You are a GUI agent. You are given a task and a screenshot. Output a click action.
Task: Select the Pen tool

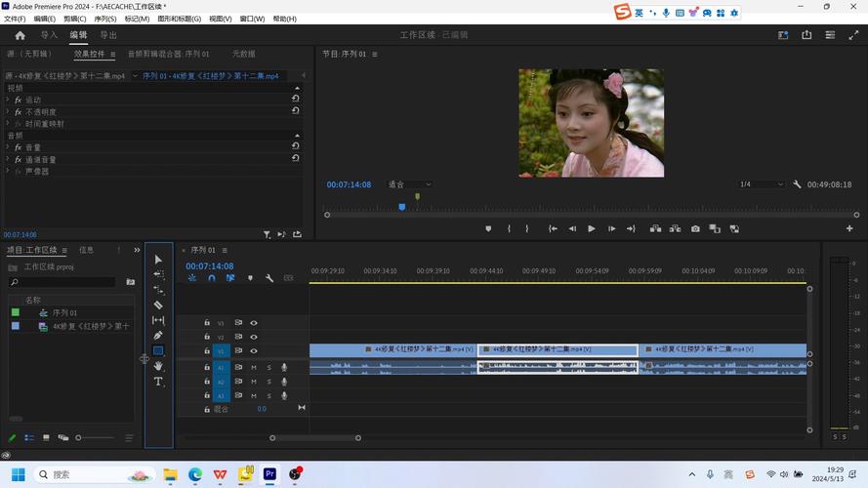tap(158, 336)
